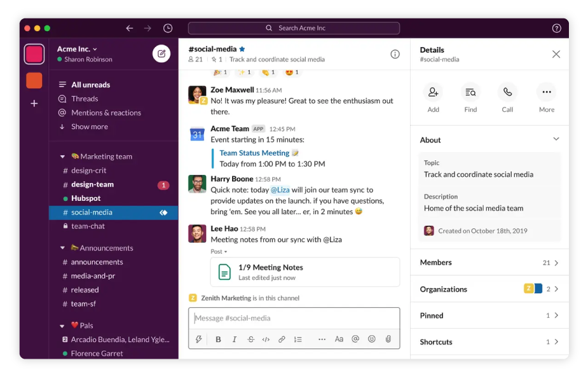Open the 1/9 Meeting Notes post

(x=305, y=272)
